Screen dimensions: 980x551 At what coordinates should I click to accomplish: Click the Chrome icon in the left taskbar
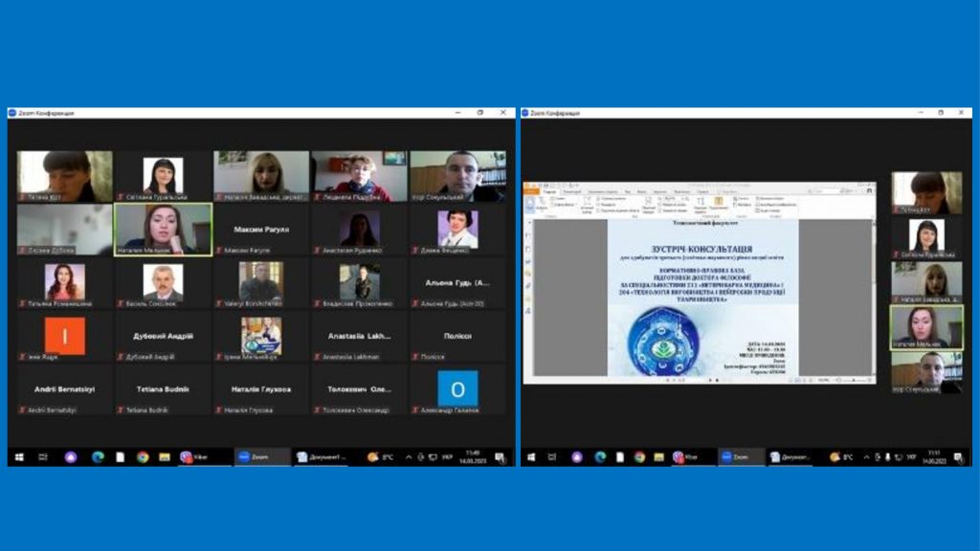[143, 457]
